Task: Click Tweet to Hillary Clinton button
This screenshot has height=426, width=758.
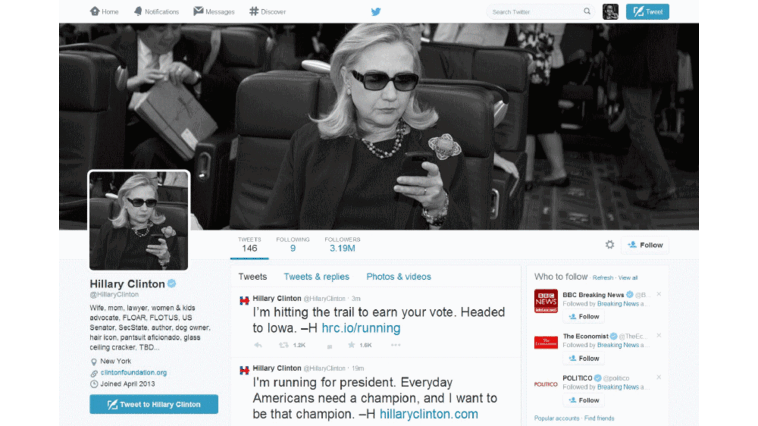Action: (154, 404)
